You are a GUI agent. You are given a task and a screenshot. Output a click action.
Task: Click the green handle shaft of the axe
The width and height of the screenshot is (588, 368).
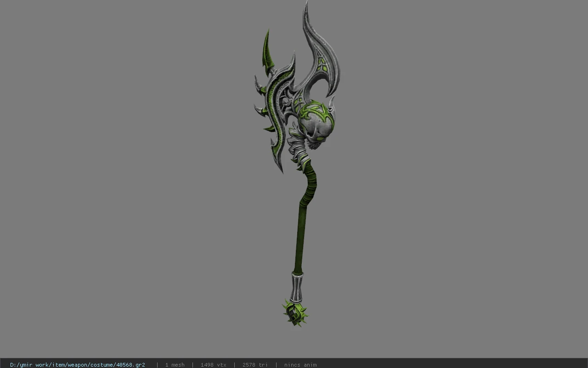click(x=302, y=218)
